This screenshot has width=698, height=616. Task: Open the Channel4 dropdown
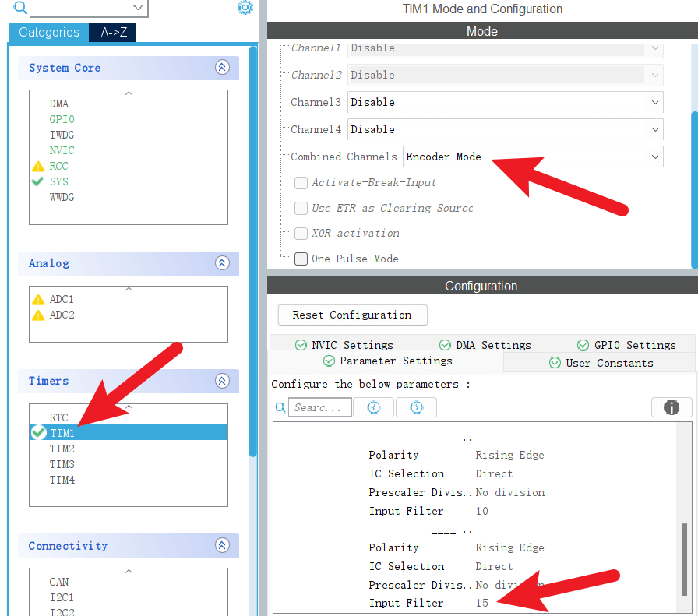[505, 129]
